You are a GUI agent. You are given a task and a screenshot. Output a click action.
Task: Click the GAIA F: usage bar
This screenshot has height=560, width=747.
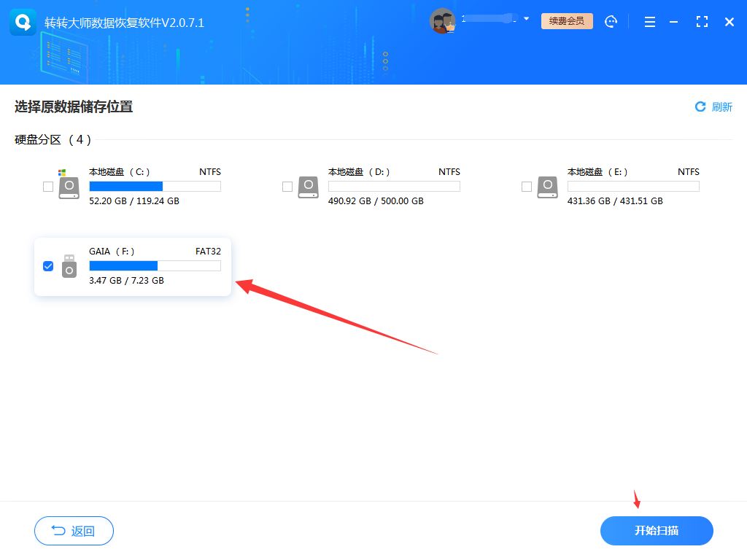click(x=155, y=265)
